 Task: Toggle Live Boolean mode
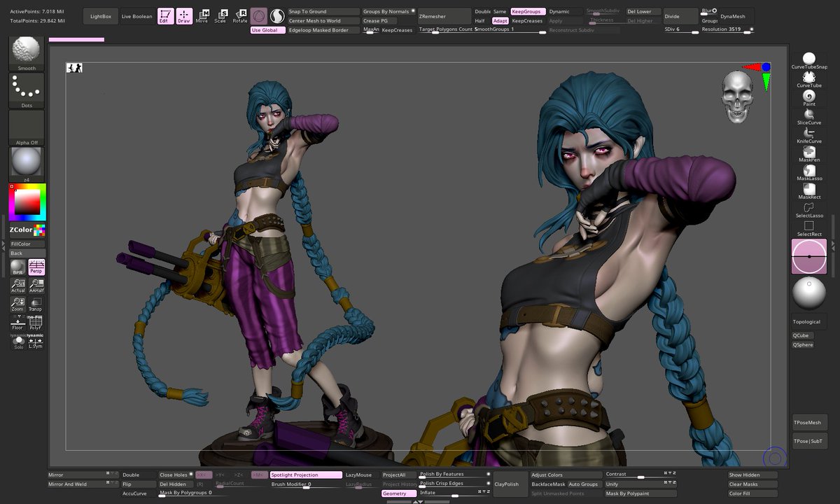(136, 16)
